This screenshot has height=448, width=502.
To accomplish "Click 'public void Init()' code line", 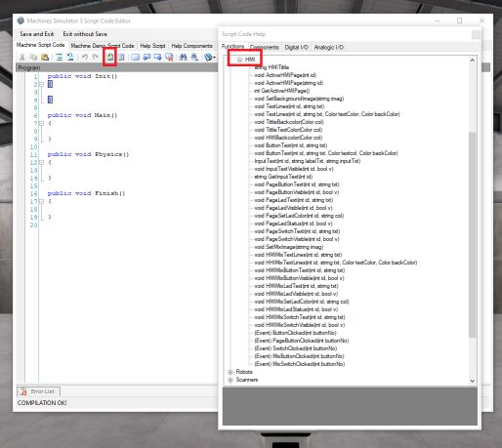I will tap(82, 76).
